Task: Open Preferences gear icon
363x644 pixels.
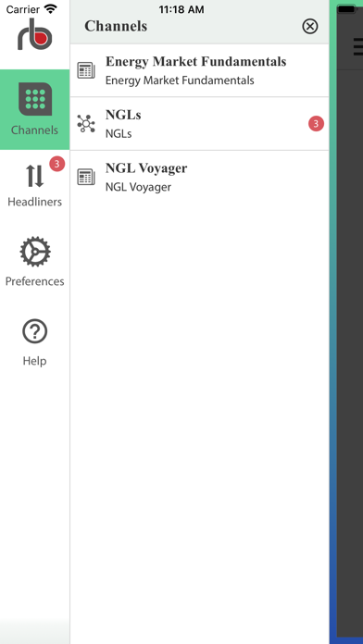Action: (35, 252)
